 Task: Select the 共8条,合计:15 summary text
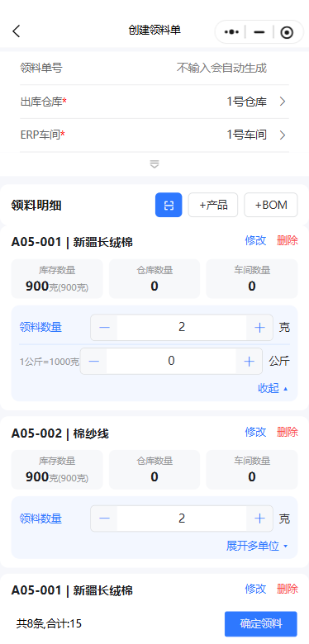49,624
